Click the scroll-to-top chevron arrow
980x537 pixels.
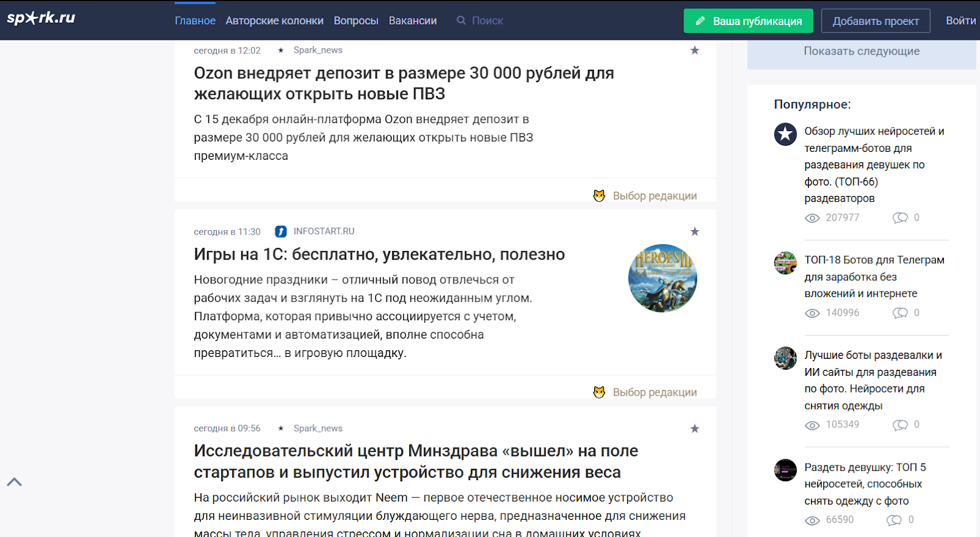pos(14,482)
